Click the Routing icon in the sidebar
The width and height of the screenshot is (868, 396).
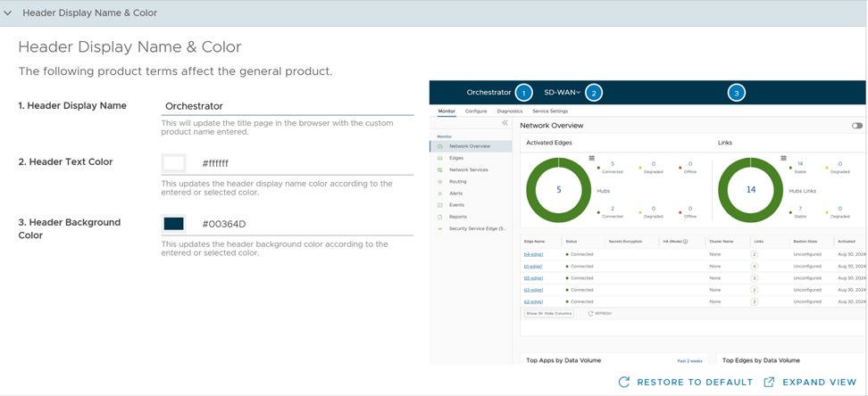pyautogui.click(x=440, y=182)
